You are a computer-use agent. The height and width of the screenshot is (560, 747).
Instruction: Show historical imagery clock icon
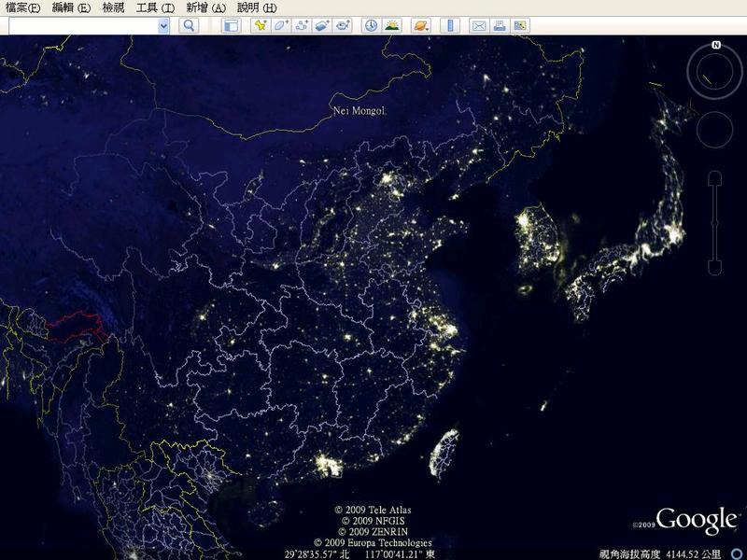[371, 26]
